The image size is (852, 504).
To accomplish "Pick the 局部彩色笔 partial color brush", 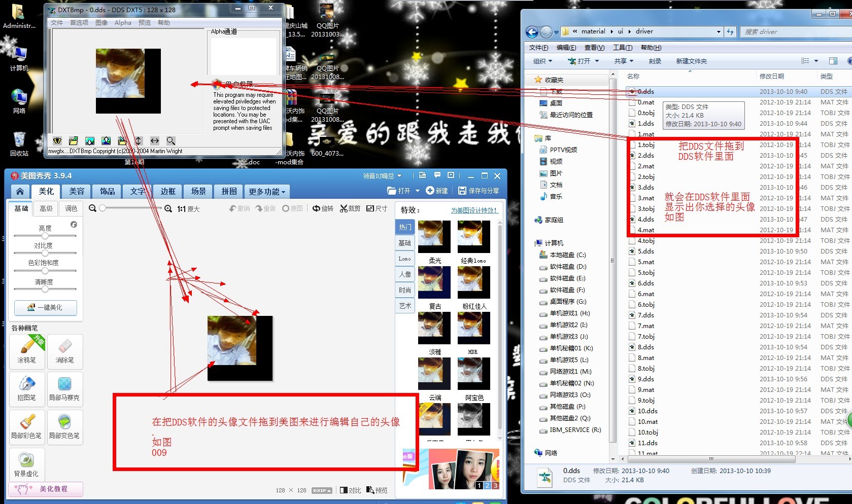I will click(x=27, y=426).
